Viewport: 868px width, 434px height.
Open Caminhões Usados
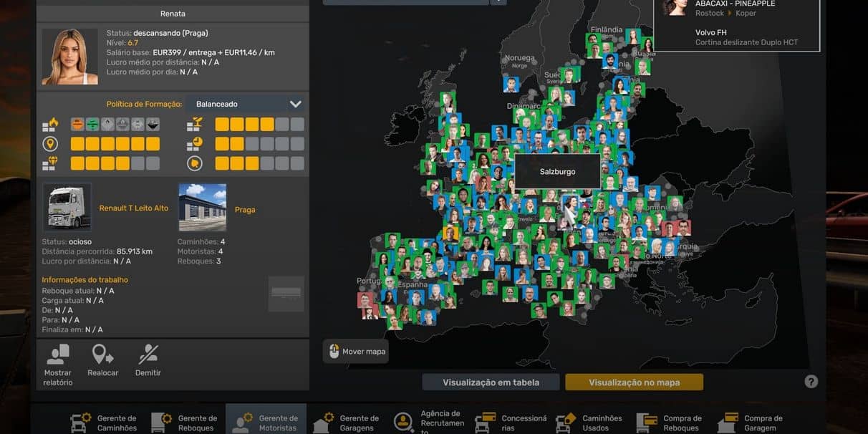[589, 422]
